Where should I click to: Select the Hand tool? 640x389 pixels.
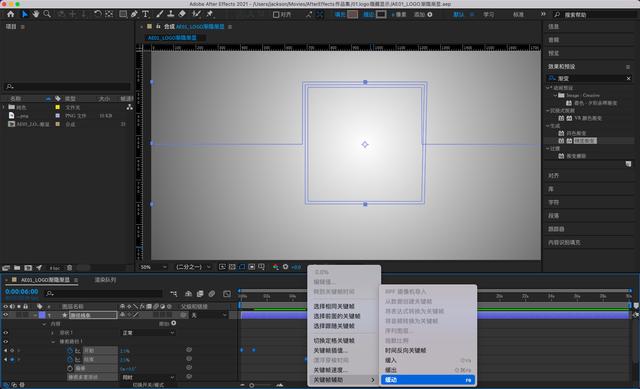36,14
